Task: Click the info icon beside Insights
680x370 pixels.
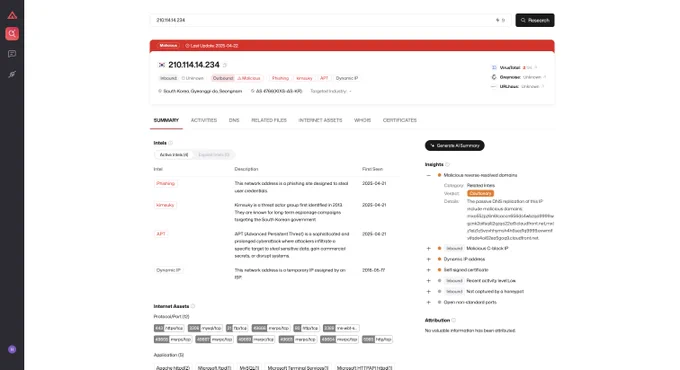Action: click(448, 164)
